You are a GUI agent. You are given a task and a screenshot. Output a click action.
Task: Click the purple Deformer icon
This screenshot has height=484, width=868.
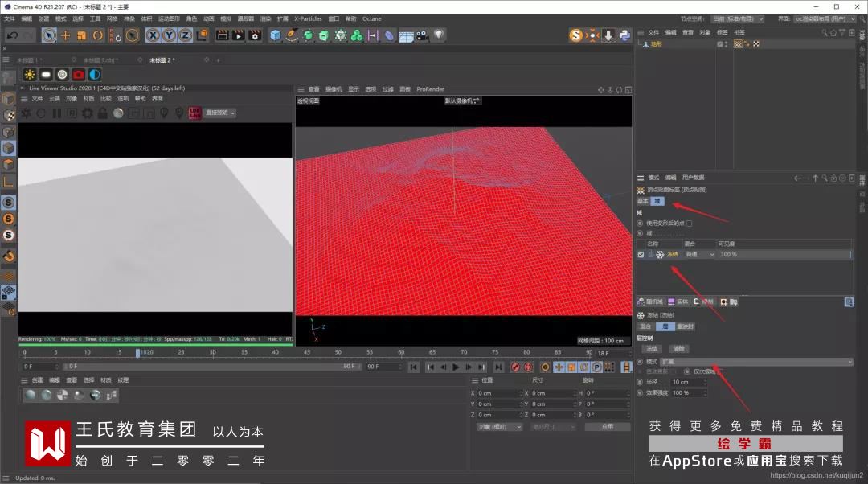389,35
